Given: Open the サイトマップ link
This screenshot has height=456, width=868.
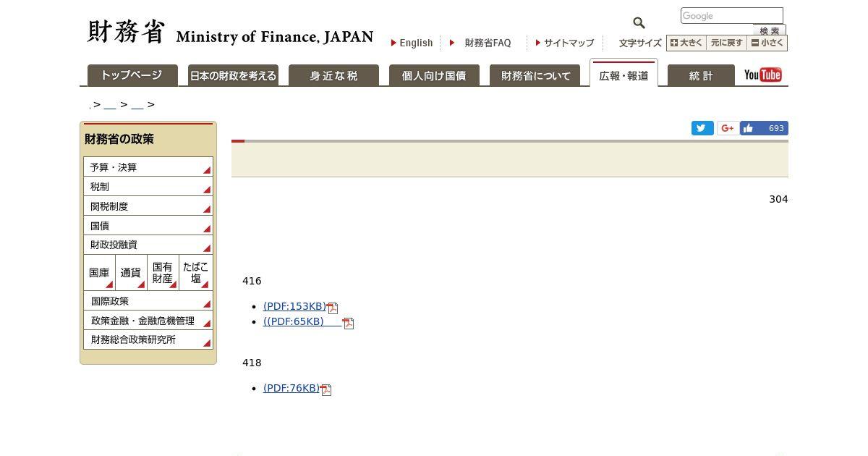Looking at the screenshot, I should pos(565,43).
